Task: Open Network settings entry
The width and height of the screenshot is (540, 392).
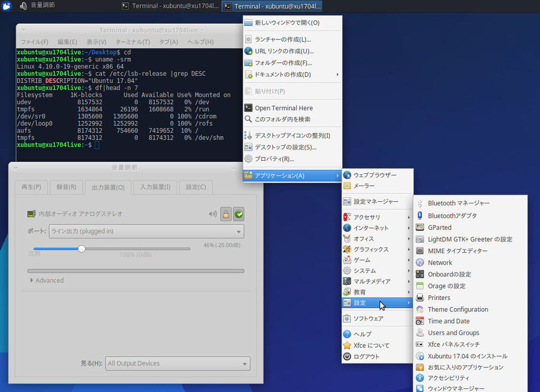Action: 470,262
